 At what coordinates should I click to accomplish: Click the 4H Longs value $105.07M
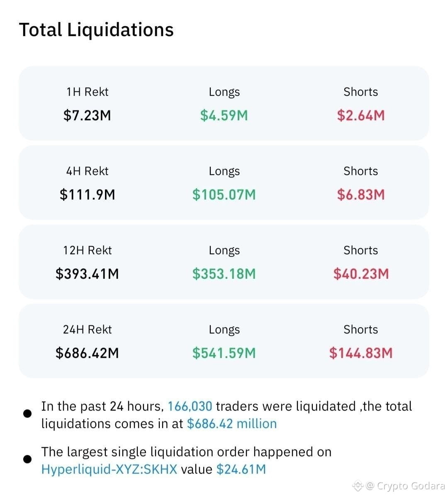pyautogui.click(x=224, y=194)
